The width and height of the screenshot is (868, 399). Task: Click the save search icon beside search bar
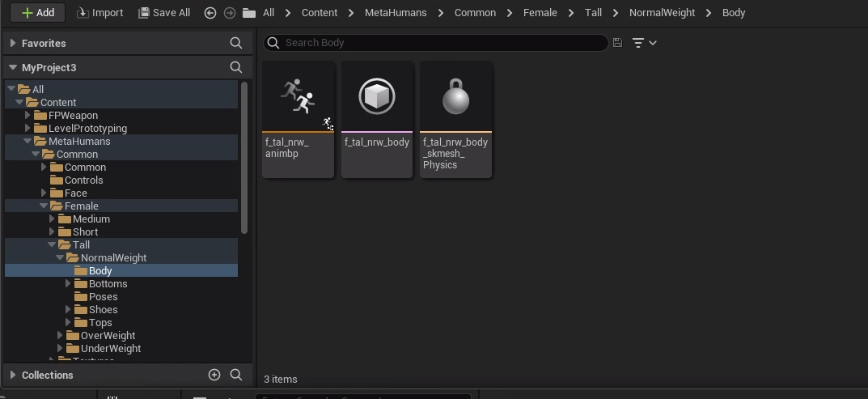click(x=618, y=43)
